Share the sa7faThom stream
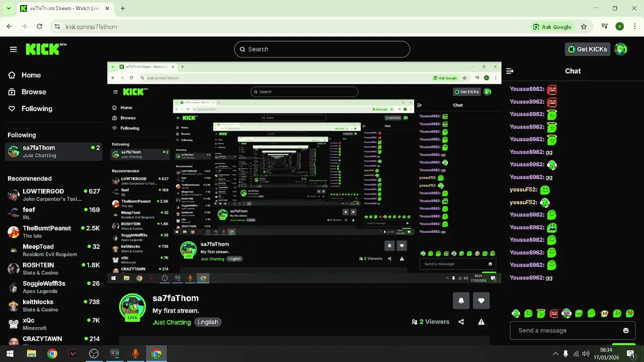 [461, 322]
